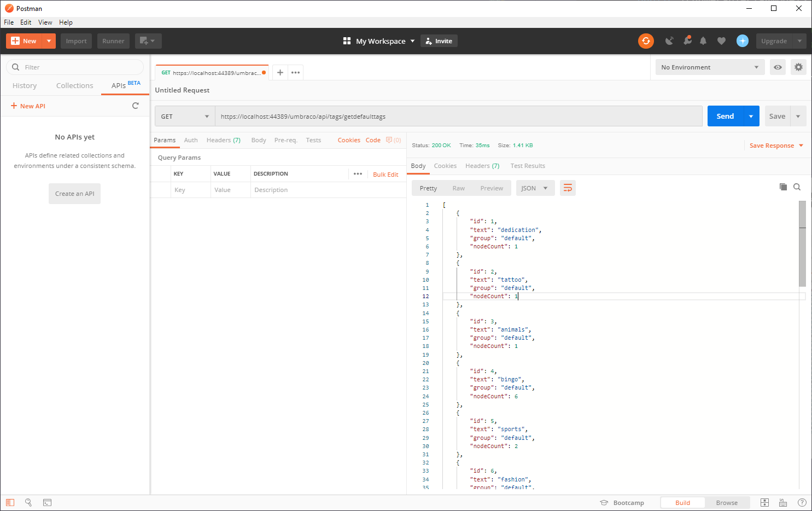Switch to Browse mode
The height and width of the screenshot is (511, 812).
point(727,503)
